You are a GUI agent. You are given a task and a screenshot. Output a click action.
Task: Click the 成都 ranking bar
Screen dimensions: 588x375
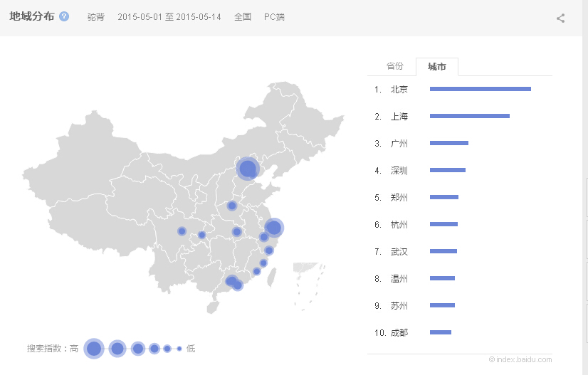(441, 332)
